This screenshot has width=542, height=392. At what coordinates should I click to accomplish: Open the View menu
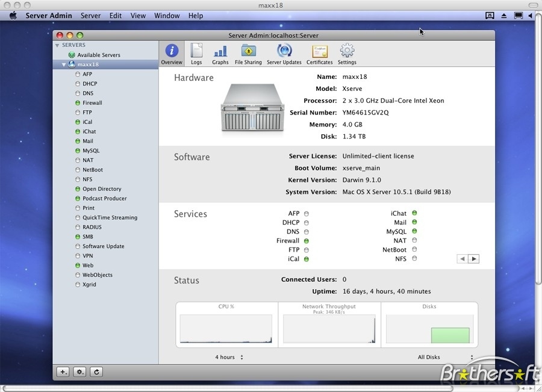[138, 16]
